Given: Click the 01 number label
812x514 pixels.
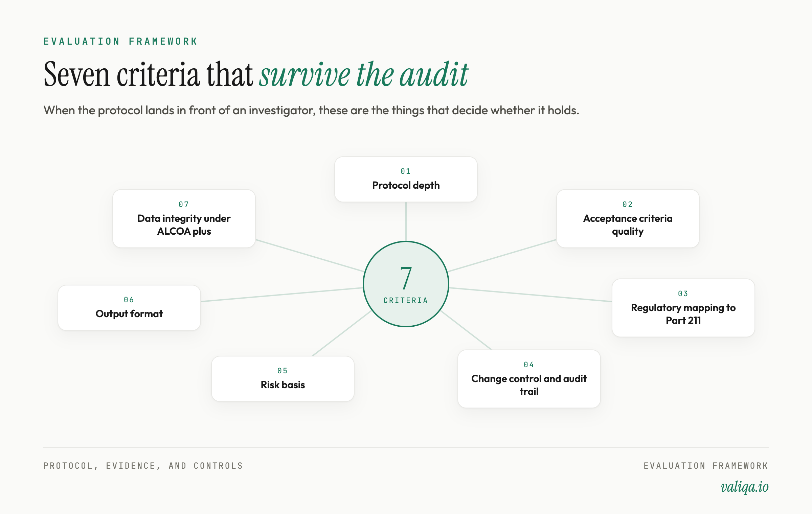Looking at the screenshot, I should click(x=406, y=171).
